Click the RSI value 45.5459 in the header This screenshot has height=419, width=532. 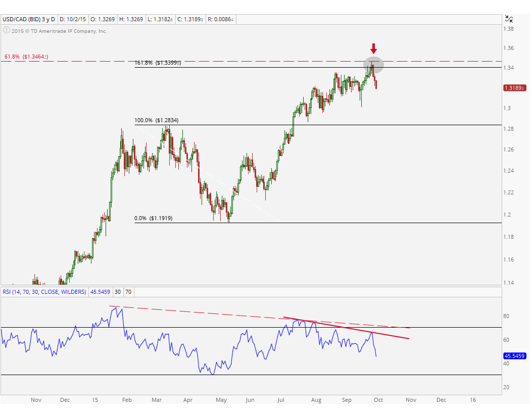click(x=100, y=292)
